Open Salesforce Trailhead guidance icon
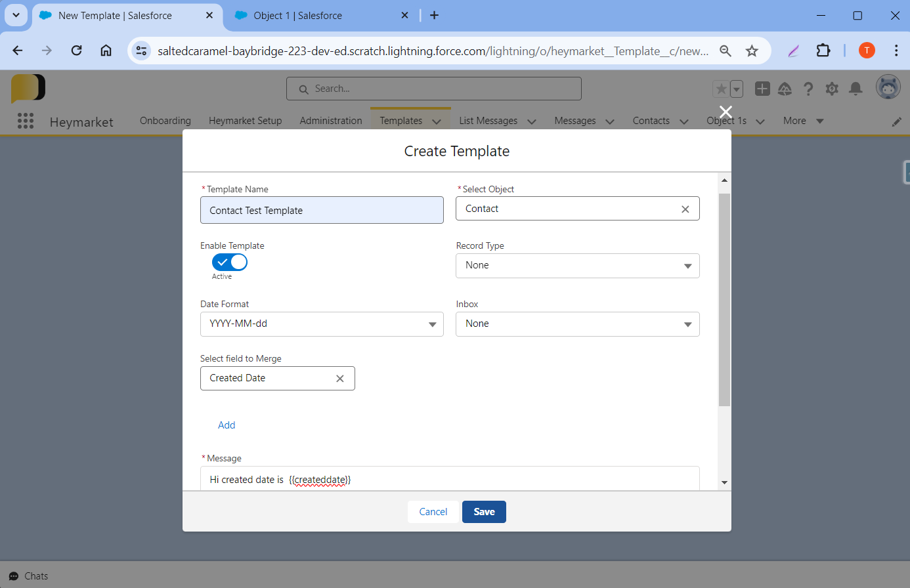This screenshot has height=588, width=910. point(785,89)
